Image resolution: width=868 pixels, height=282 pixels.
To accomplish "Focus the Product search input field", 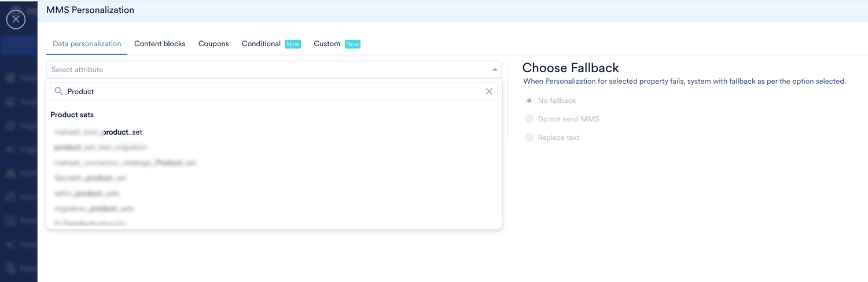I will [x=274, y=91].
